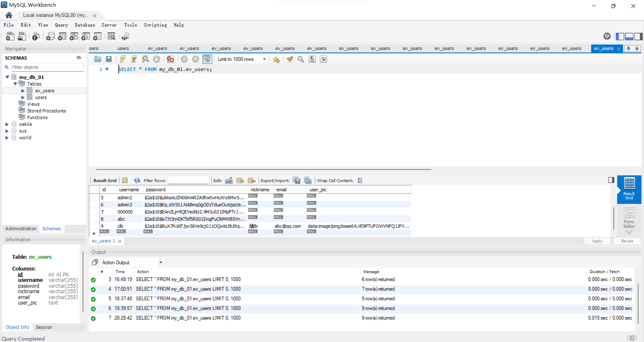This screenshot has width=644, height=342.
Task: Refresh the schemas list
Action: (79, 58)
